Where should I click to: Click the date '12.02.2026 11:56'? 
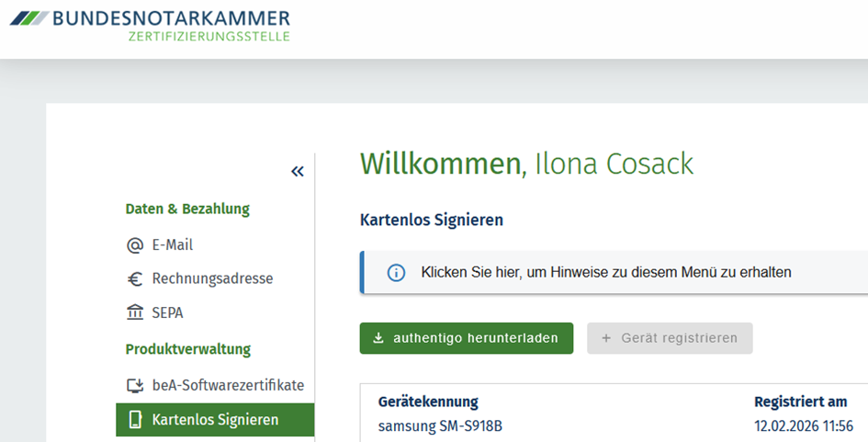[803, 426]
